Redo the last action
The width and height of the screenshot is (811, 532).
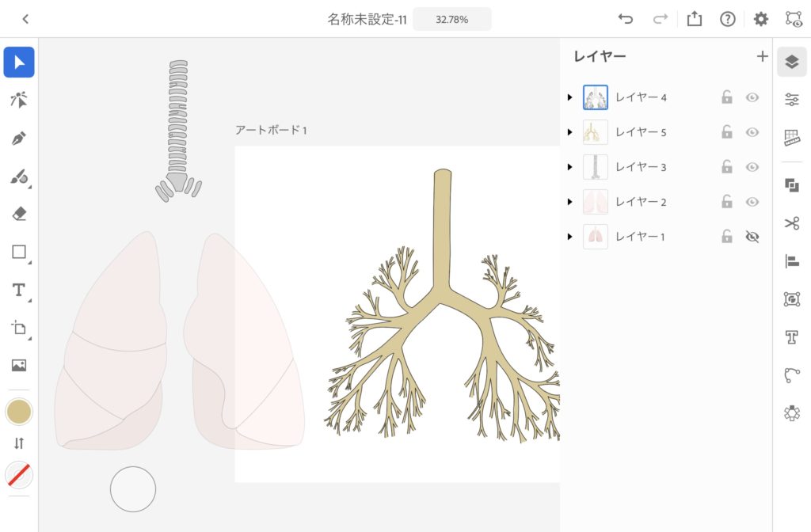(661, 19)
